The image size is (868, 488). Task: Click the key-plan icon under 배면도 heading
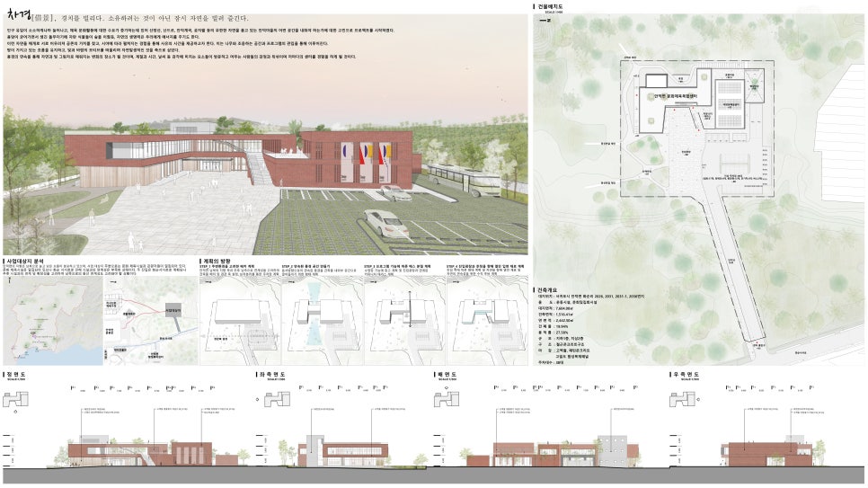[x=447, y=399]
